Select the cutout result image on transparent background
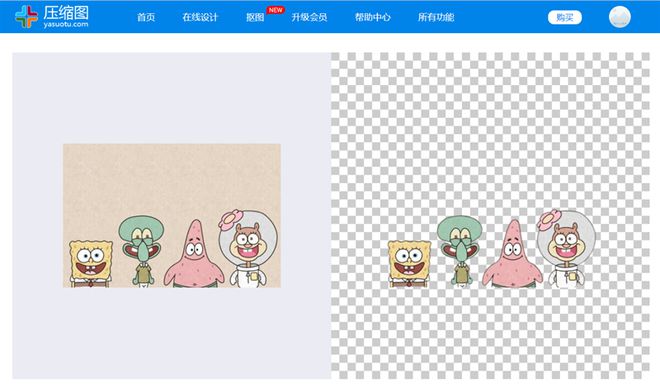Screen dimensions: 660x388 click(491, 248)
